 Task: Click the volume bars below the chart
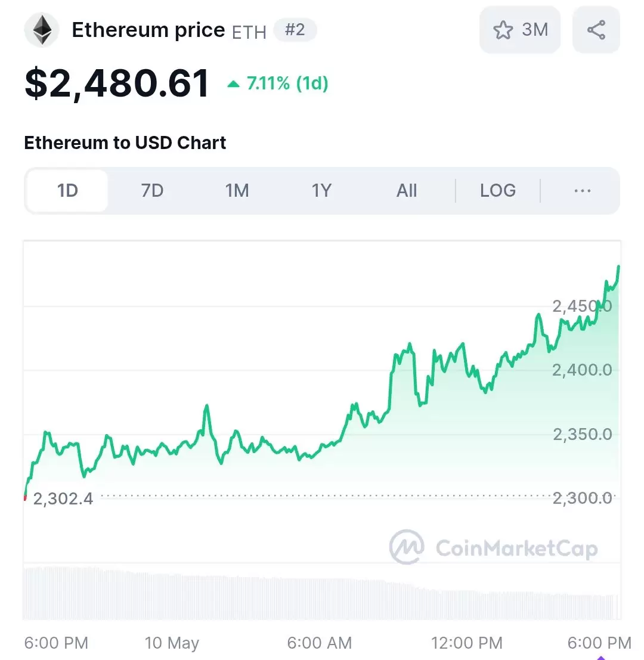[321, 593]
